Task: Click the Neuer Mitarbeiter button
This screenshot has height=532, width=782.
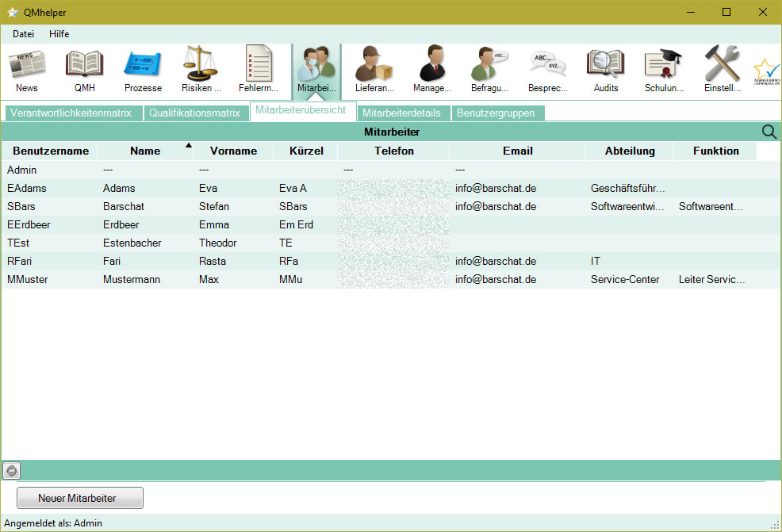Action: [80, 498]
